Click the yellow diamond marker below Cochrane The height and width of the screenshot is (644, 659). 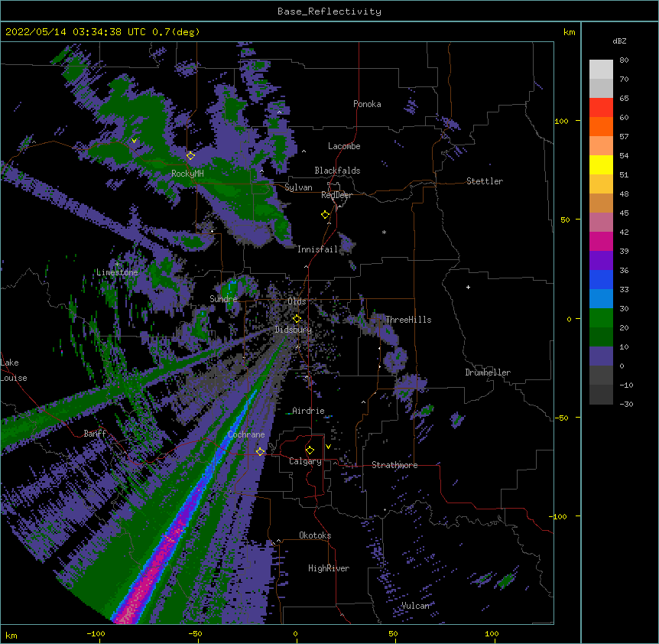click(260, 451)
